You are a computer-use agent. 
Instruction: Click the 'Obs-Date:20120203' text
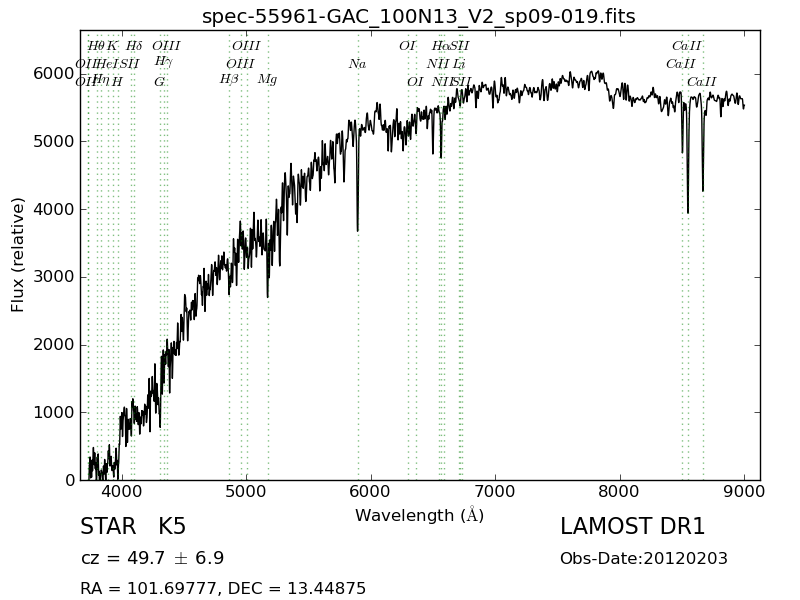point(643,558)
